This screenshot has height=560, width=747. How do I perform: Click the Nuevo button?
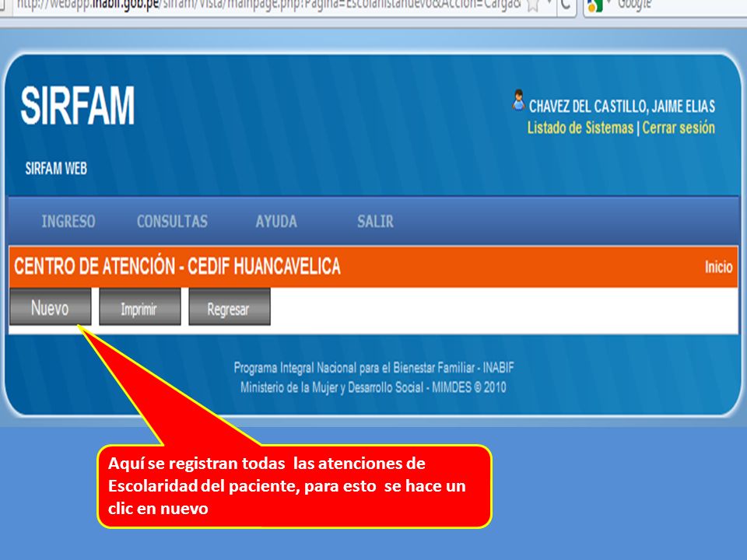tap(50, 307)
